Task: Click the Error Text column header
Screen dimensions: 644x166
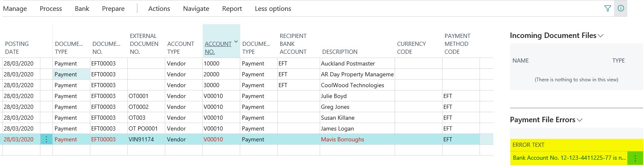Action: pos(528,145)
